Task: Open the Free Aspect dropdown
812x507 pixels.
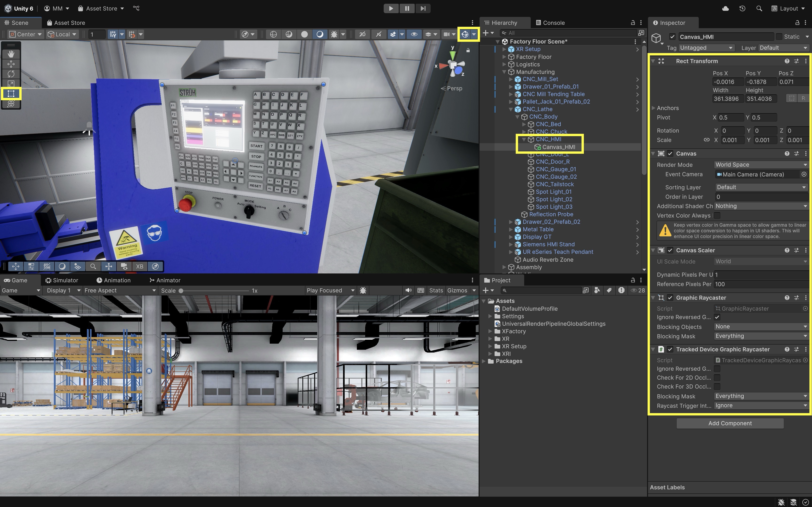Action: [120, 290]
